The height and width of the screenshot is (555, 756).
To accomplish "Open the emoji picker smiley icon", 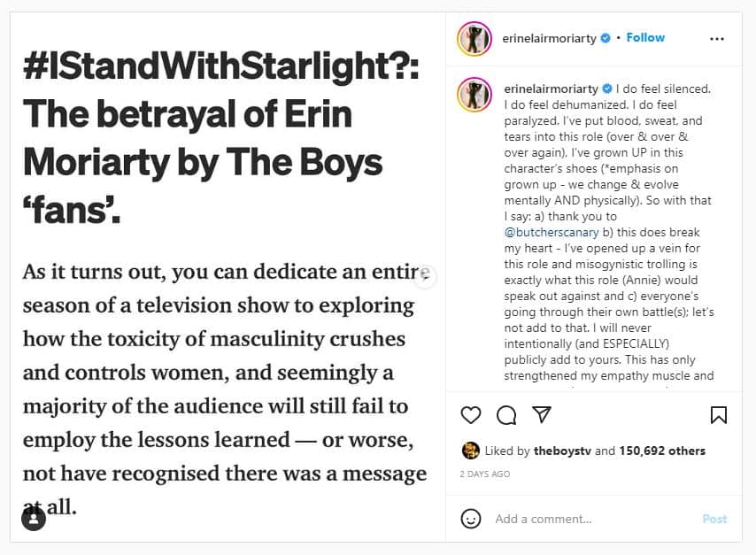I will click(x=471, y=519).
